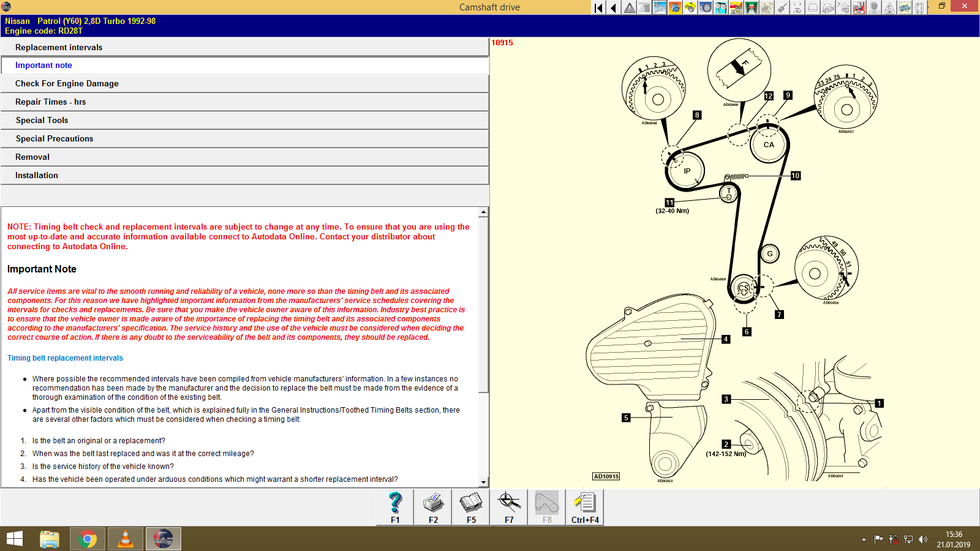Click the first-record navigation arrow icon
The image size is (980, 551).
598,8
